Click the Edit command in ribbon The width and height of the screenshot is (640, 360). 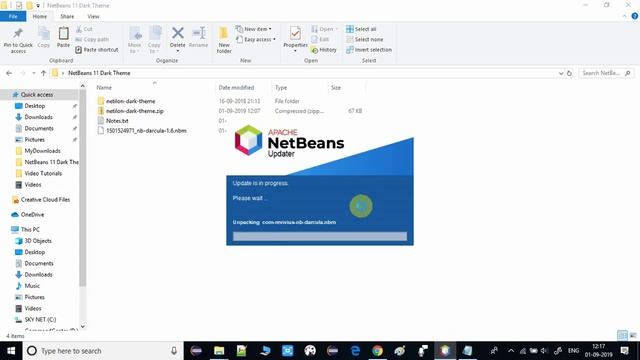320,39
